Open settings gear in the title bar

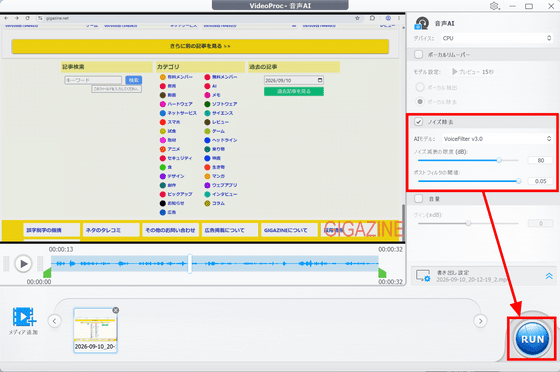tap(494, 6)
